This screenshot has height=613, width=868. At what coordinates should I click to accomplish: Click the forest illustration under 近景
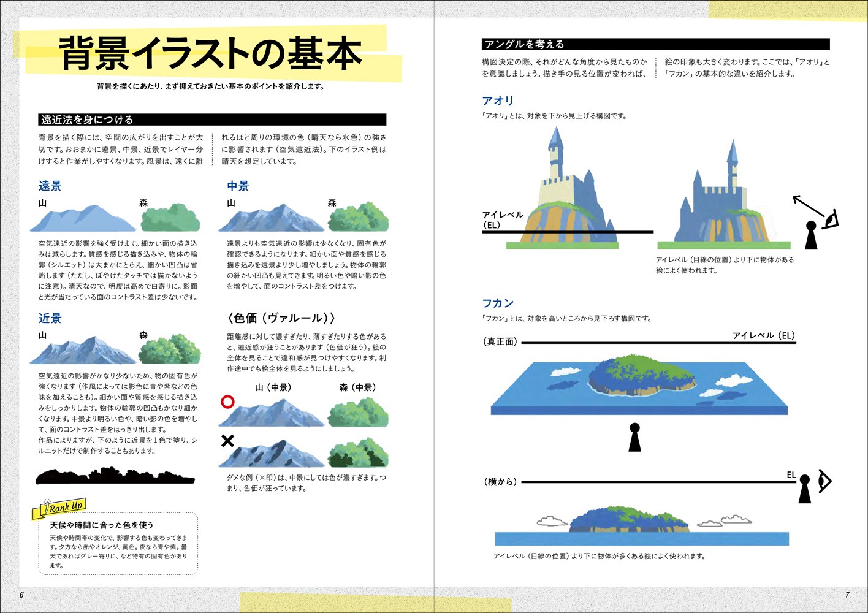tap(170, 349)
